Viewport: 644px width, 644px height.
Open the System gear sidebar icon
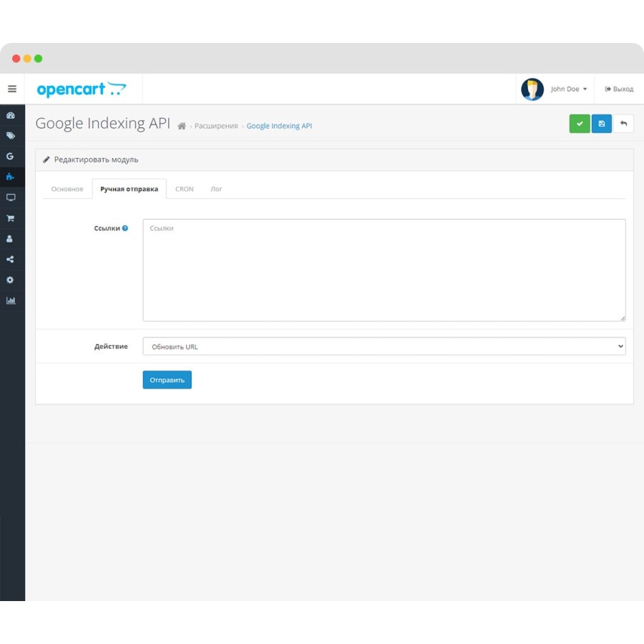(x=10, y=280)
